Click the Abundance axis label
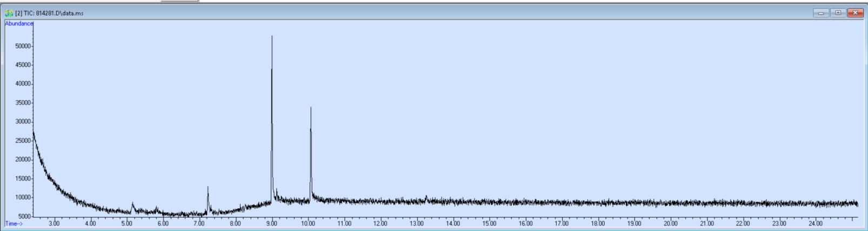 [19, 24]
